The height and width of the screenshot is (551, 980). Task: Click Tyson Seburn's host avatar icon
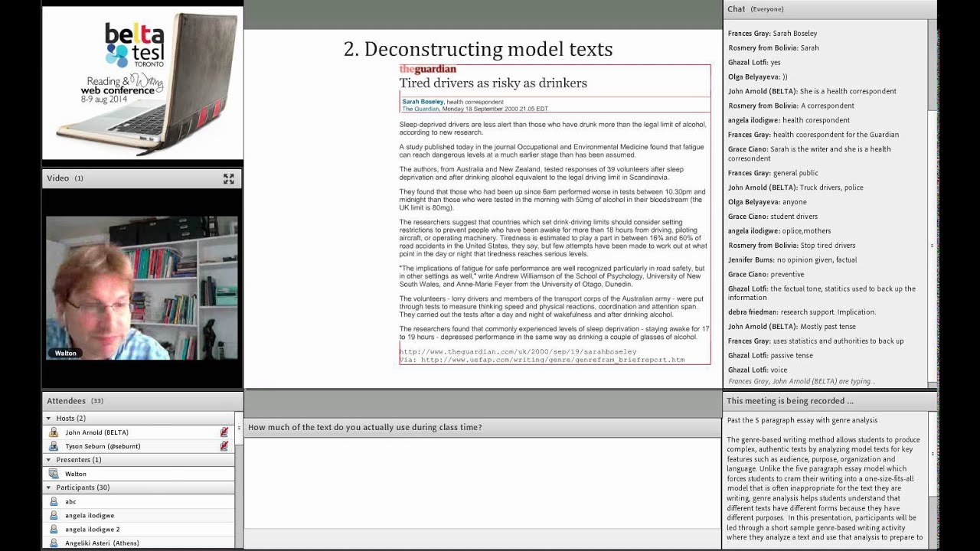pyautogui.click(x=54, y=446)
